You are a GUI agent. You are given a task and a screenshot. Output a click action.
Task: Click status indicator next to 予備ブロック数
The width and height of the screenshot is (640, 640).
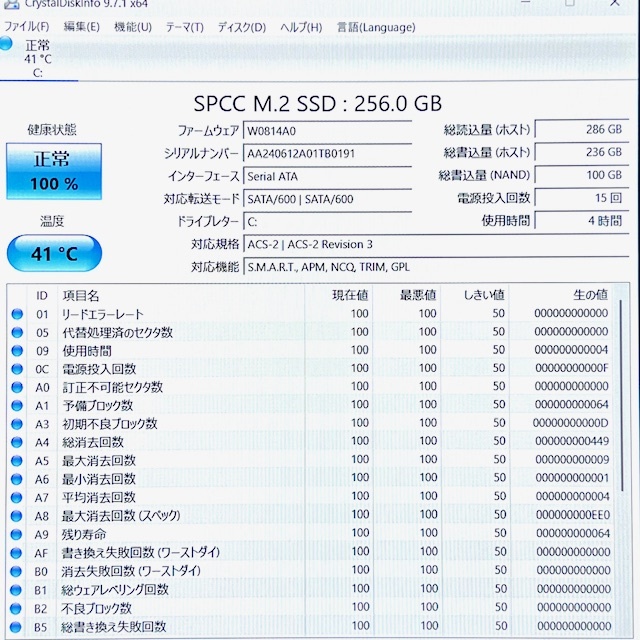(x=16, y=406)
